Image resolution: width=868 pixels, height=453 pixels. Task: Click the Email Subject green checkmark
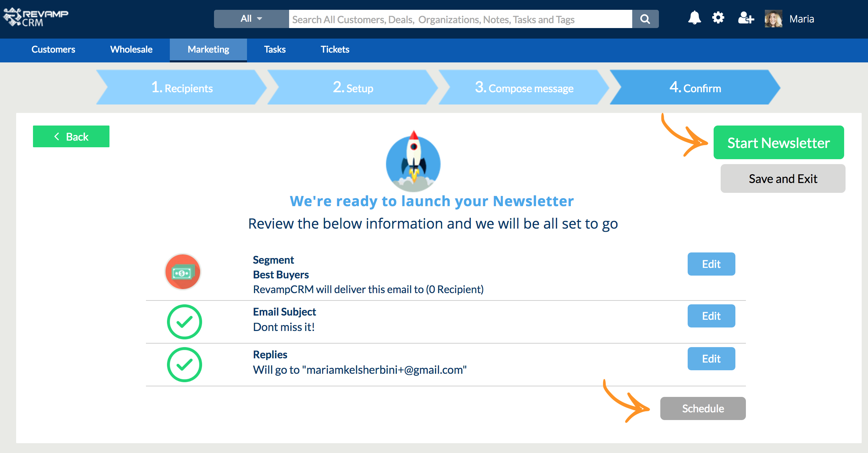coord(184,322)
